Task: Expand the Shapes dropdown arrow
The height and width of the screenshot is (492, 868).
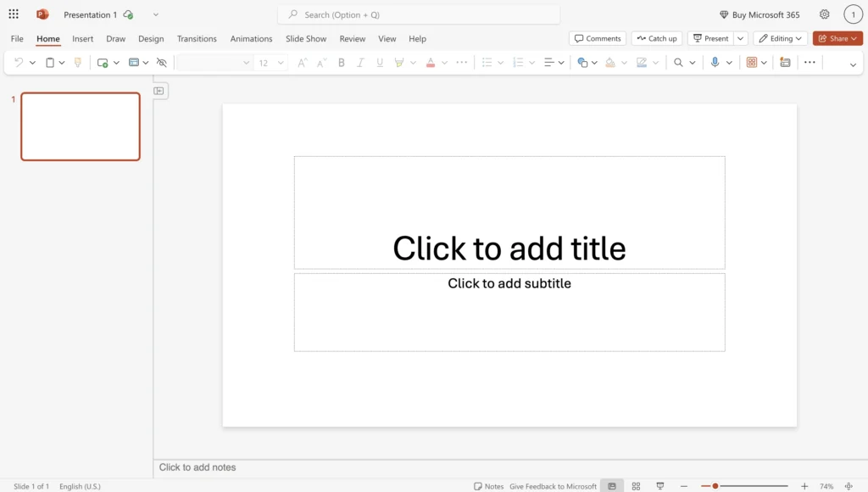Action: pyautogui.click(x=594, y=63)
